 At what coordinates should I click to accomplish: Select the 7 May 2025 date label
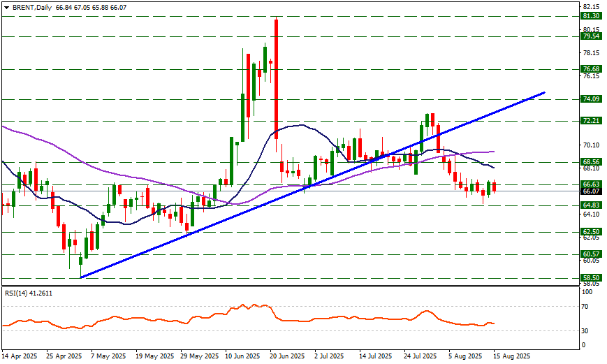(x=109, y=356)
